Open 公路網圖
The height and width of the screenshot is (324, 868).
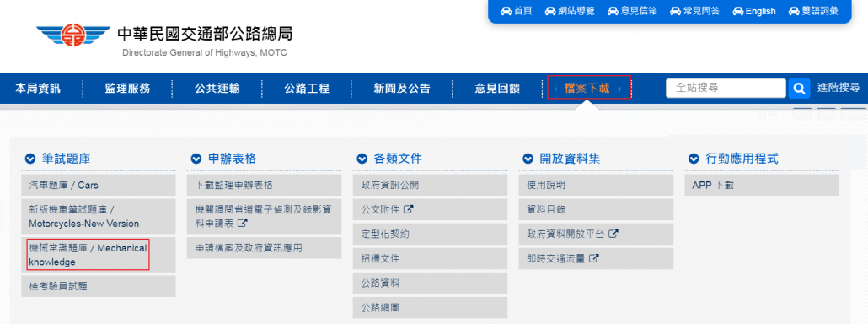[430, 307]
